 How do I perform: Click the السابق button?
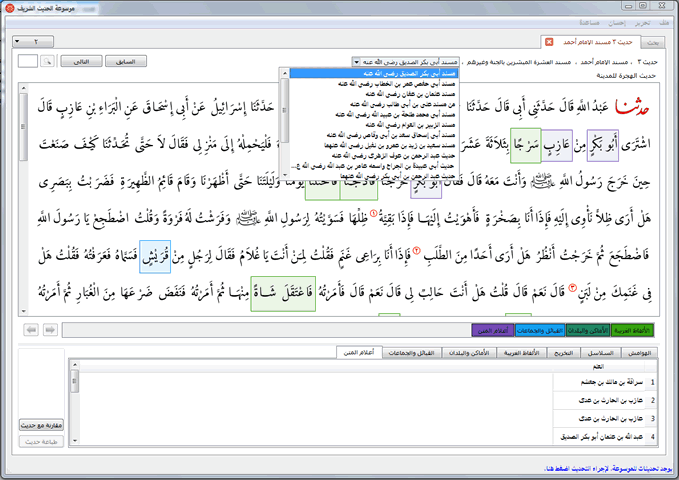[124, 61]
